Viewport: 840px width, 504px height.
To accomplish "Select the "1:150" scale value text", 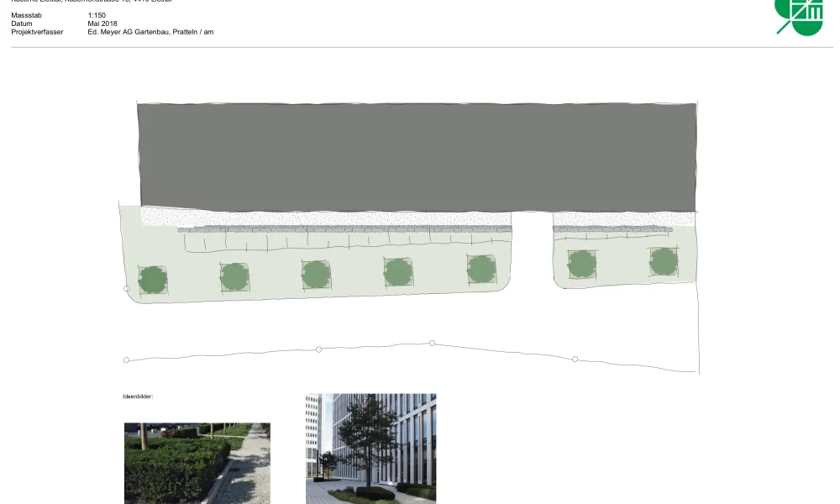I will coord(97,16).
